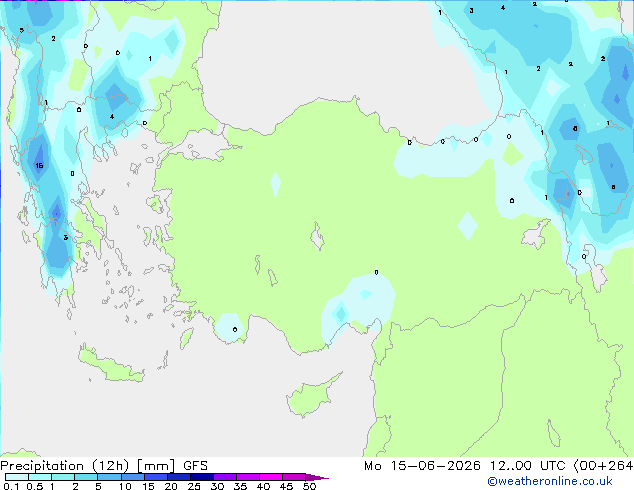Image resolution: width=634 pixels, height=490 pixels.
Task: Click the 0.1–0.5 mm legend color box
Action: pyautogui.click(x=17, y=477)
